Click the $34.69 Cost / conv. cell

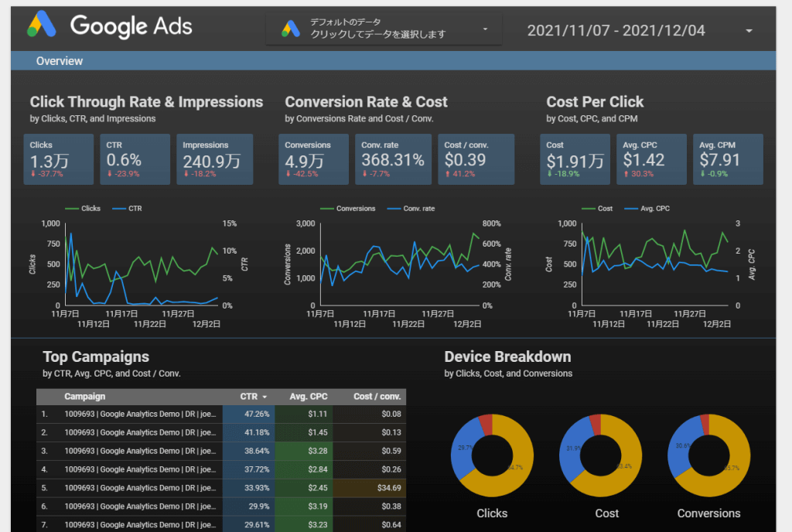coord(370,488)
